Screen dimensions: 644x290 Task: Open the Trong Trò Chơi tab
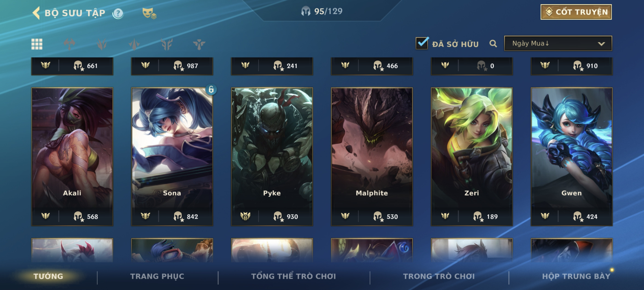(x=439, y=276)
